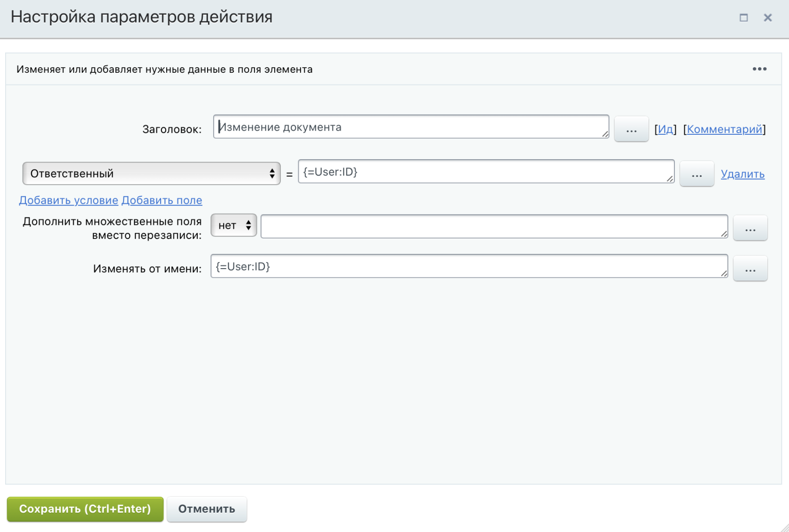The image size is (789, 532).
Task: Click Добавить условие link
Action: pos(69,200)
